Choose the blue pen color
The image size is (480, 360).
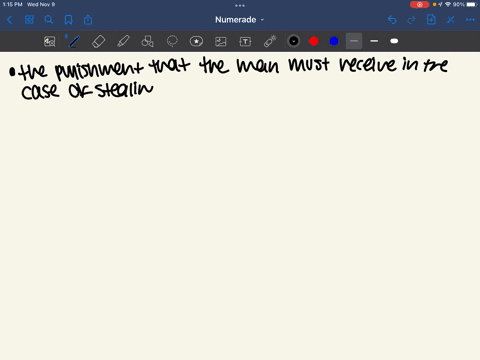334,41
